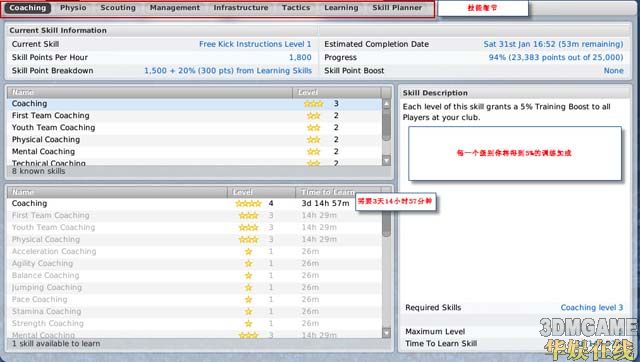Click the learning skills breakdown value
This screenshot has height=362, width=640.
click(x=228, y=71)
